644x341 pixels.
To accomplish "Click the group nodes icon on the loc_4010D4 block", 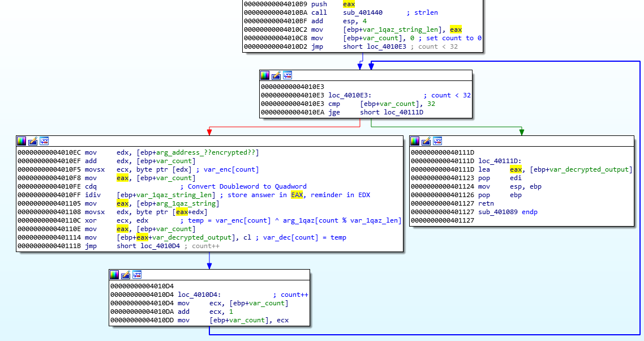I will (137, 275).
